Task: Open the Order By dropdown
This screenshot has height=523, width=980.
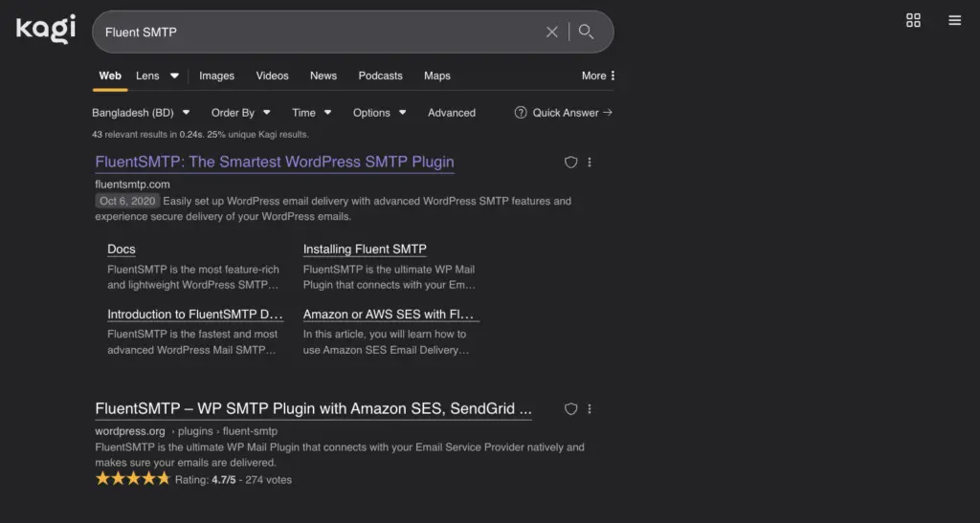Action: [x=240, y=112]
